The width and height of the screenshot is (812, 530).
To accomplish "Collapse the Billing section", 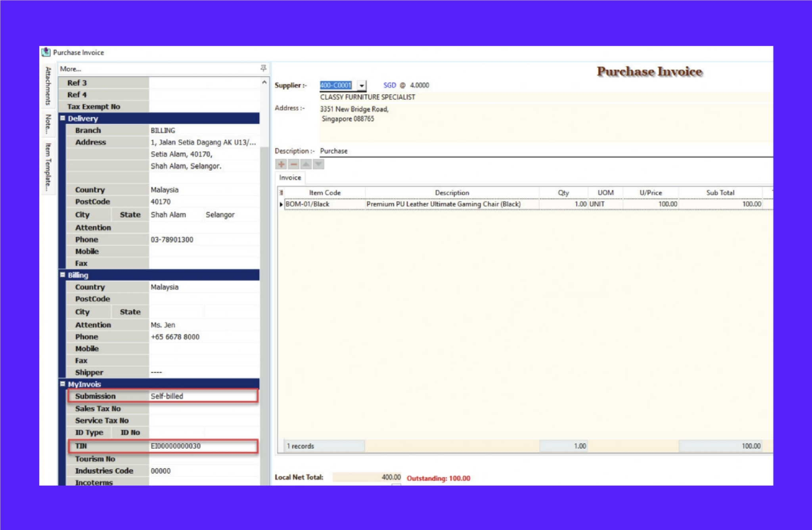I will 62,275.
